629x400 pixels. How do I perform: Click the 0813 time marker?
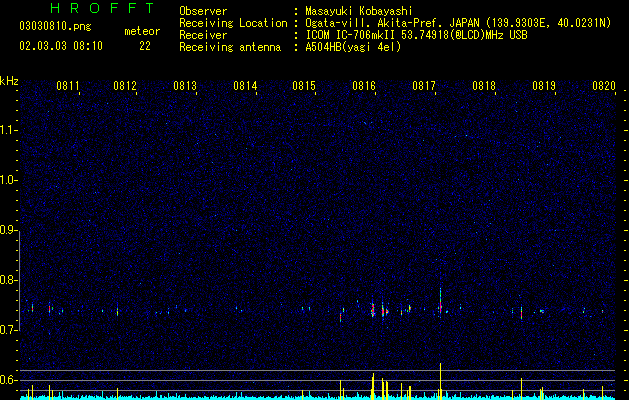click(x=185, y=85)
